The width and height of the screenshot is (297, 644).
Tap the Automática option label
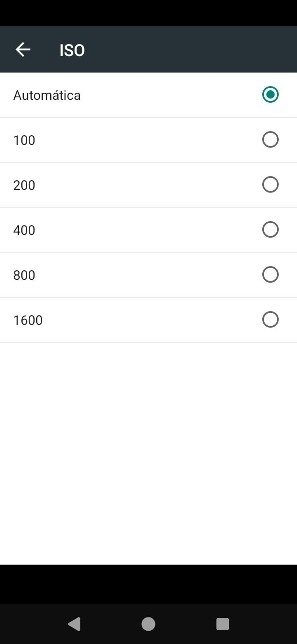[47, 95]
